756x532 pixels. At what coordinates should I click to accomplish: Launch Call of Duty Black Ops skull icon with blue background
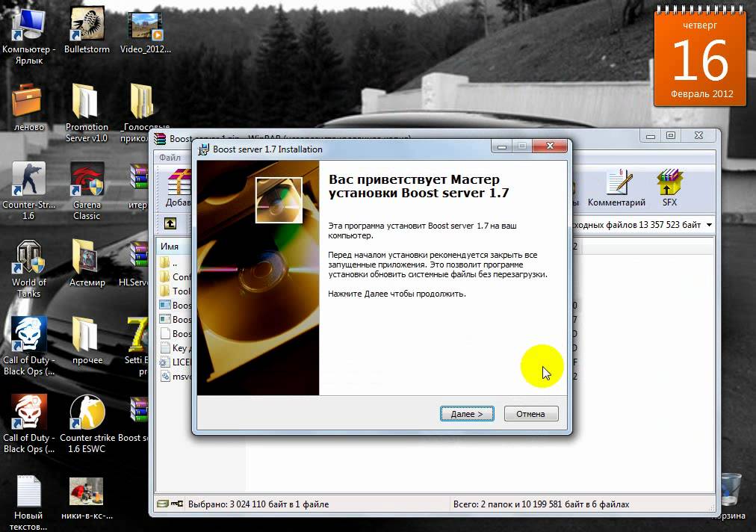[x=28, y=346]
